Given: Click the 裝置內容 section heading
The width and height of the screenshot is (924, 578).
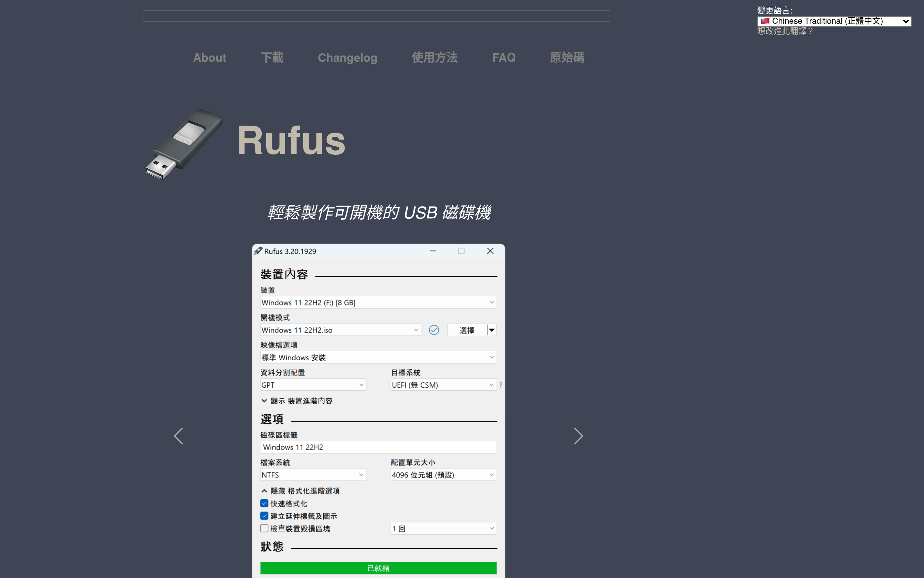Looking at the screenshot, I should point(285,275).
